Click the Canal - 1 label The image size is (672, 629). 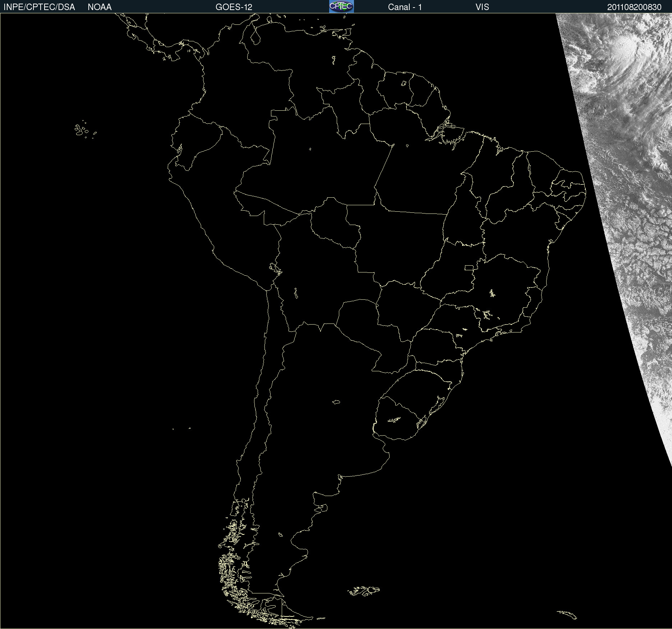(405, 7)
